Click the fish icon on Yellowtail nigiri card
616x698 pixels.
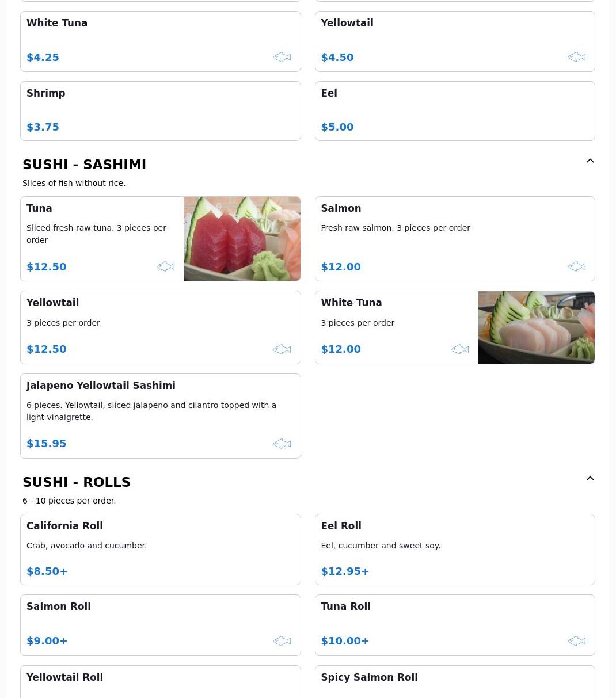pos(576,57)
